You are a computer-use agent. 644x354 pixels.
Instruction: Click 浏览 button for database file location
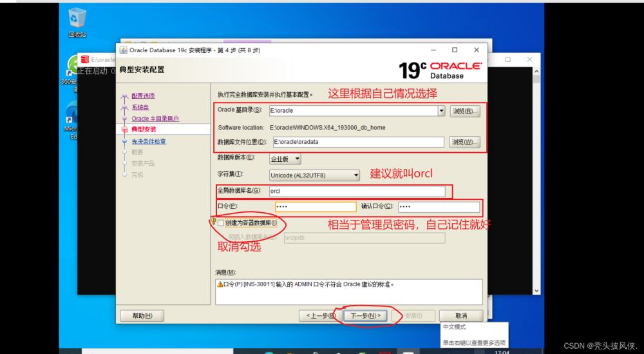point(464,142)
